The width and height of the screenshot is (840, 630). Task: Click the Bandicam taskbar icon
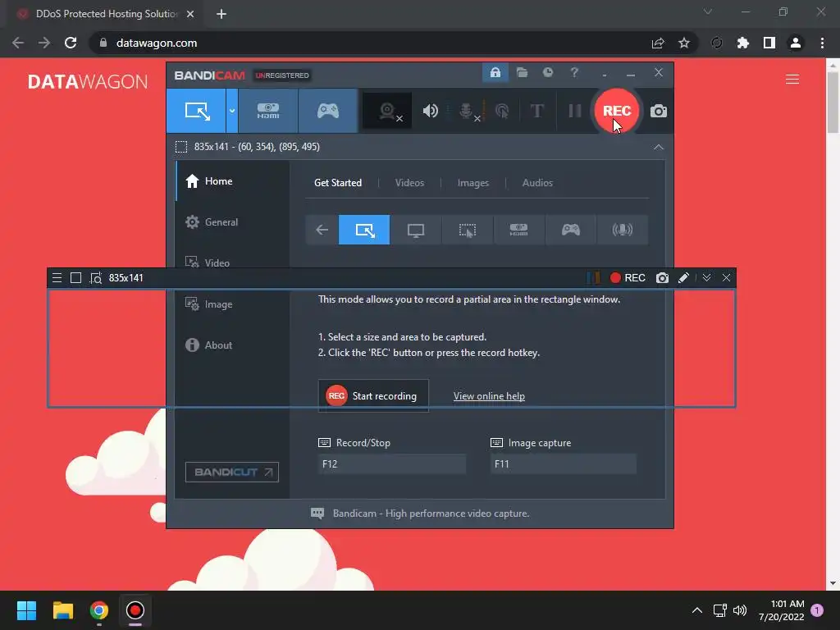tap(135, 610)
